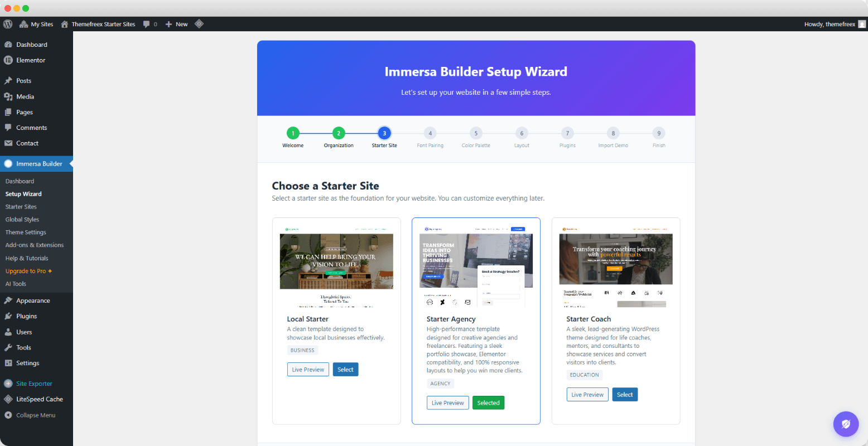The image size is (868, 446).
Task: Go to Global Styles submenu
Action: [22, 220]
